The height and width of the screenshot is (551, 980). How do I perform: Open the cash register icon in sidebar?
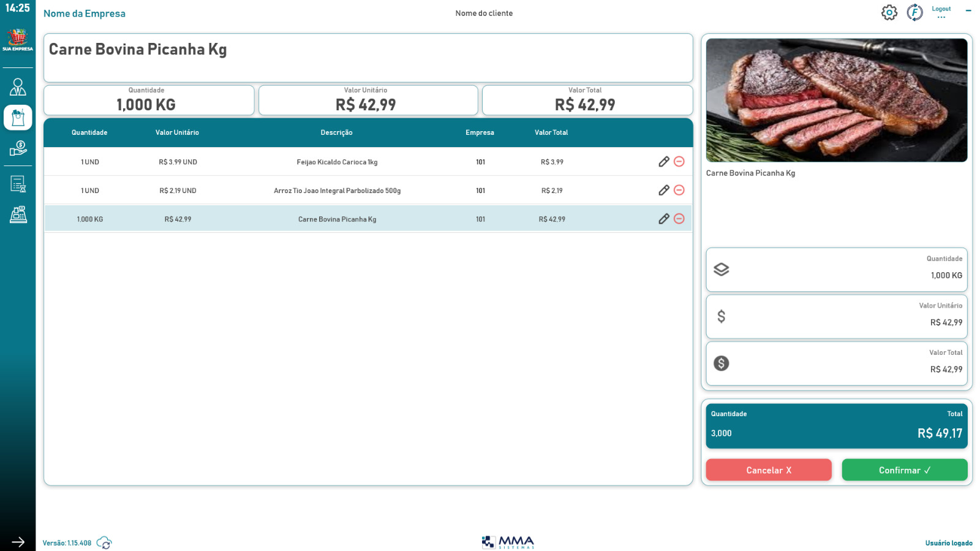(18, 214)
